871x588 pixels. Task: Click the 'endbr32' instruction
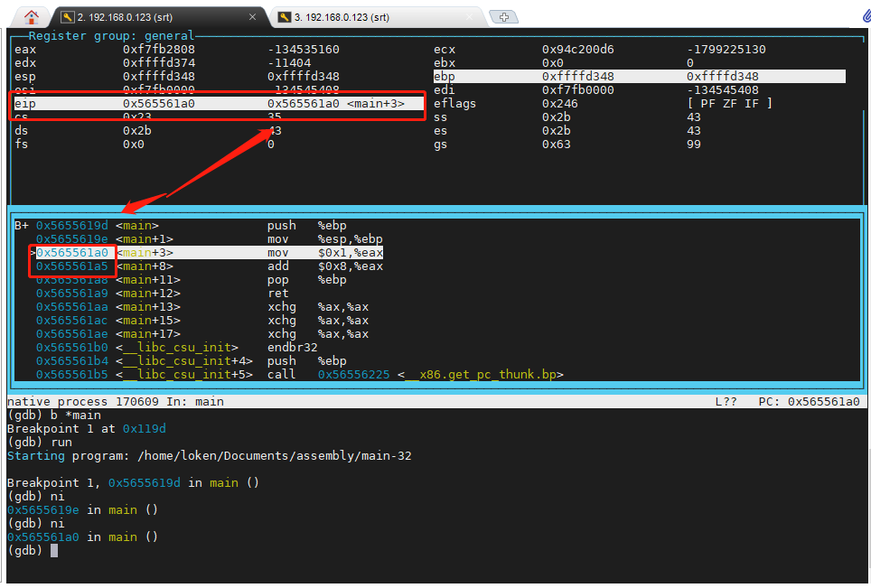pos(293,348)
